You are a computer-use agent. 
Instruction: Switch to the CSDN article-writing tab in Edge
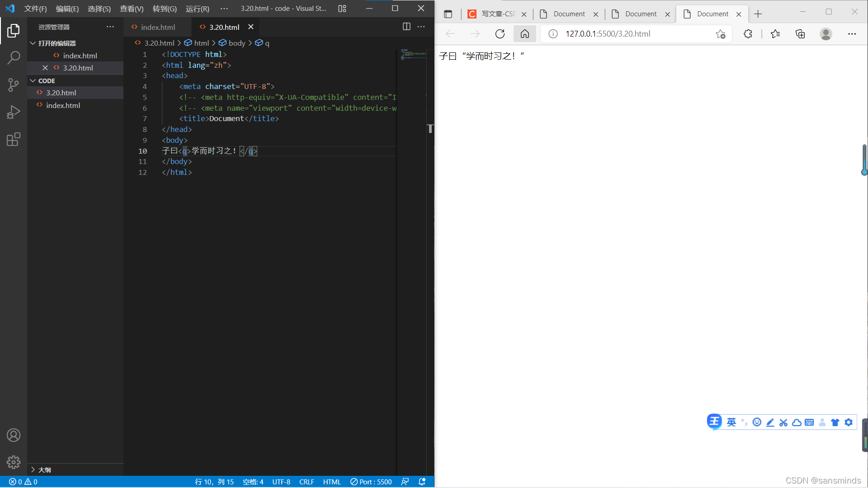(x=497, y=14)
